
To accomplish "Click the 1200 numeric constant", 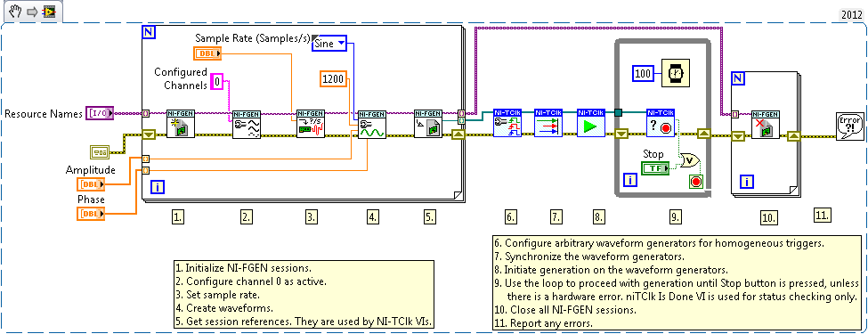I will click(x=334, y=80).
